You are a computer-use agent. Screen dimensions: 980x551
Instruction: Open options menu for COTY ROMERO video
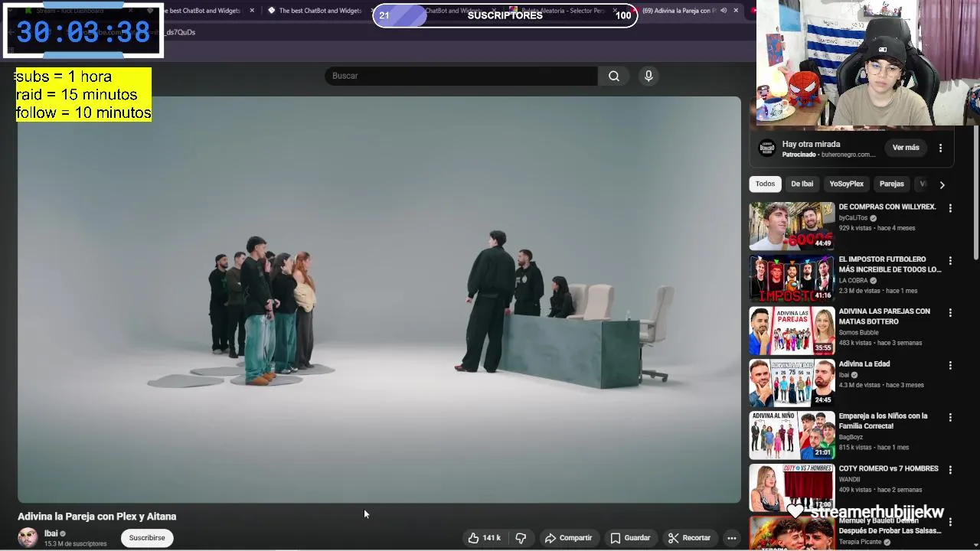(950, 470)
